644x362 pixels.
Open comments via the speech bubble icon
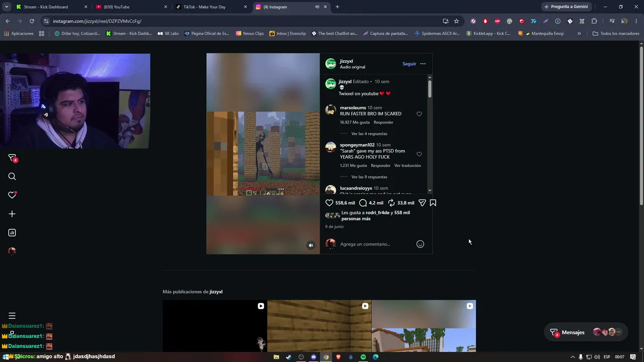pyautogui.click(x=363, y=203)
